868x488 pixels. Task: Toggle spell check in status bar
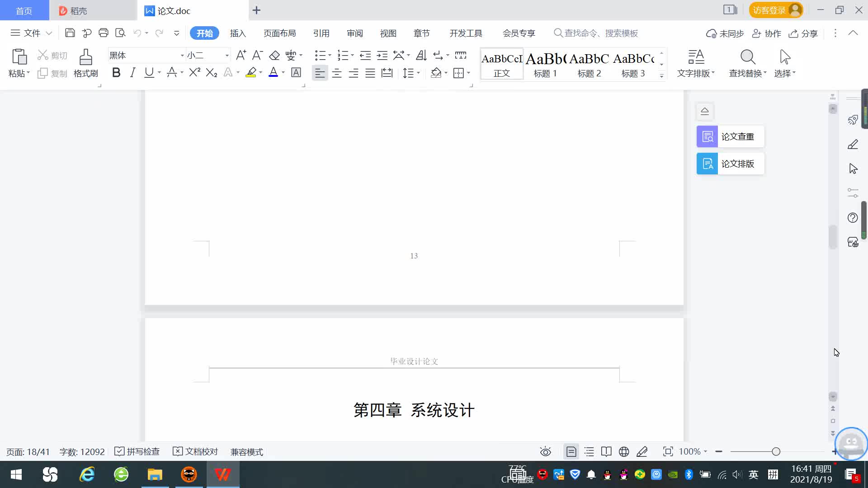[x=137, y=451]
